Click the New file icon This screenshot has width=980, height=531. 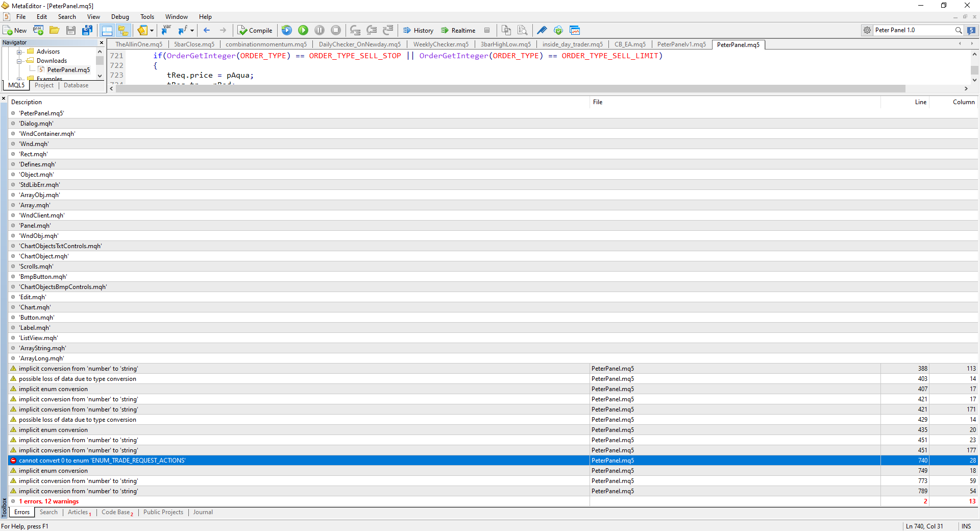tap(14, 30)
